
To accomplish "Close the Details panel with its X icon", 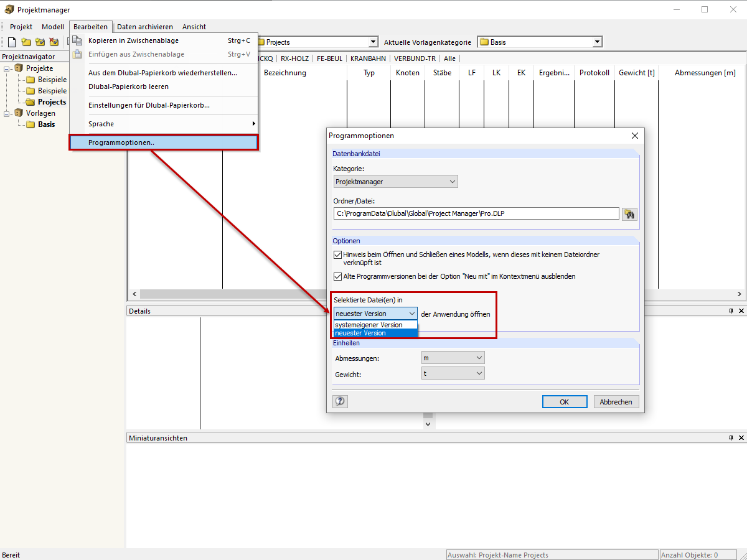I will pos(741,310).
